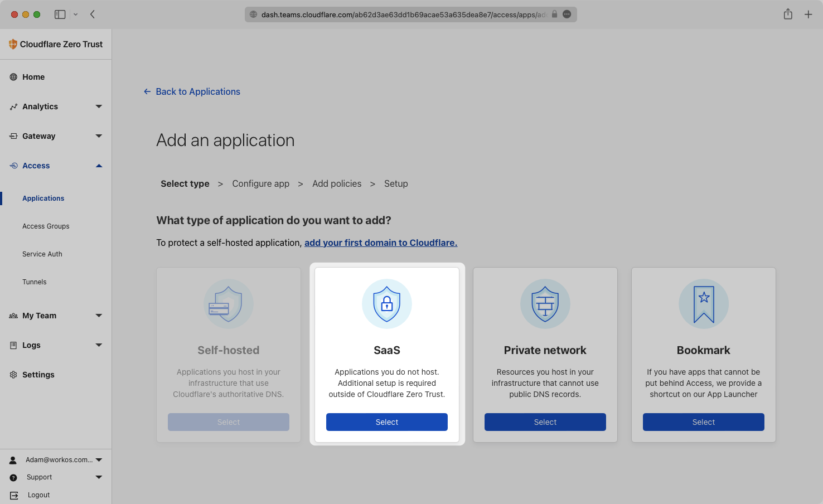Click the SaaS shield lock icon
823x504 pixels.
(386, 304)
